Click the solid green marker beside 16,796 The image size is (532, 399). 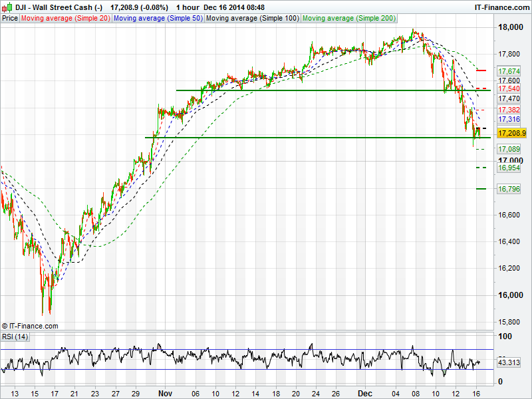click(481, 189)
